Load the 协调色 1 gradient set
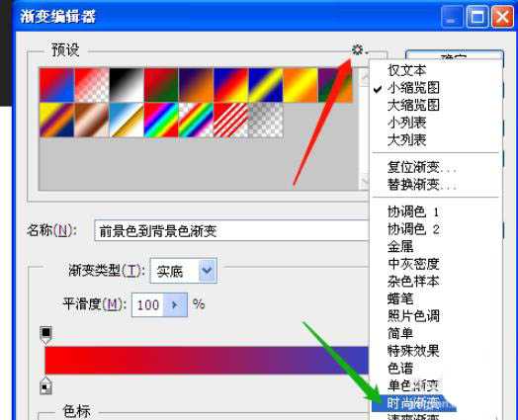Image resolution: width=518 pixels, height=420 pixels. tap(413, 211)
